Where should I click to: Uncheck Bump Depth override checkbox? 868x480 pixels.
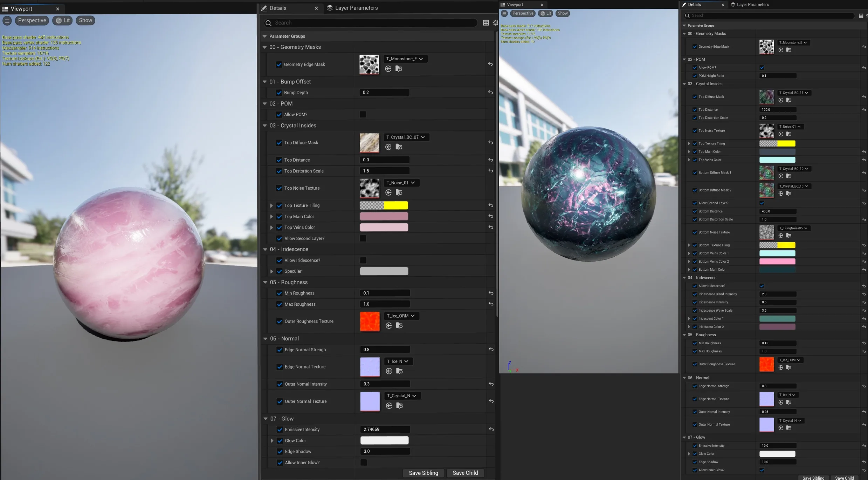(x=279, y=93)
